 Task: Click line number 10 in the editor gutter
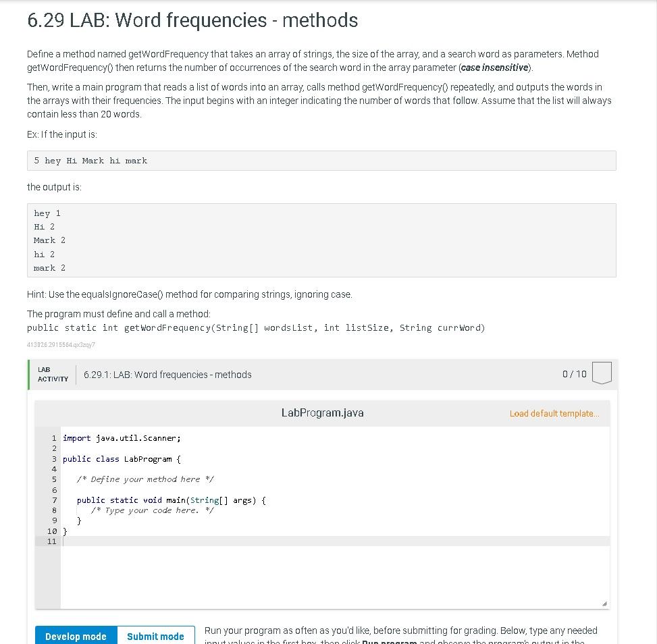pos(51,531)
